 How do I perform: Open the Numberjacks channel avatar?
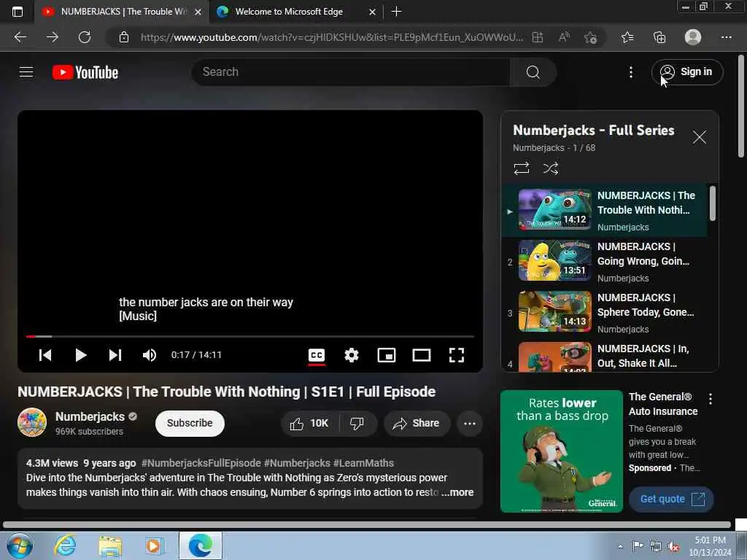coord(32,422)
